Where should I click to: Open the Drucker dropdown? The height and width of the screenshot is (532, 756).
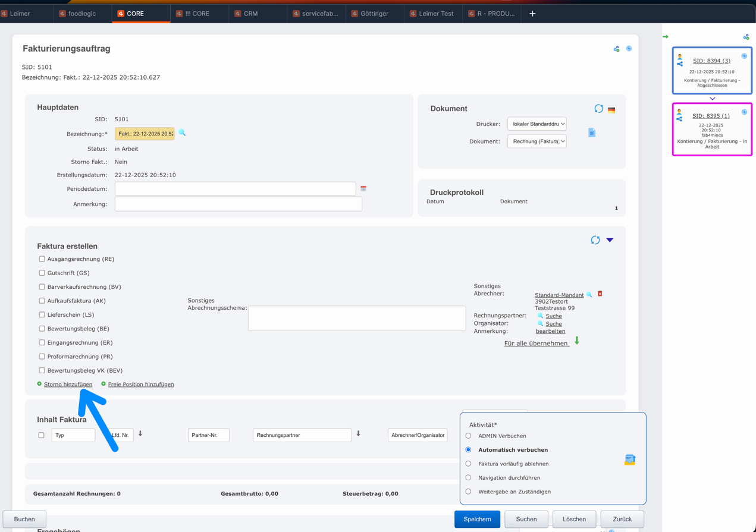(x=537, y=124)
